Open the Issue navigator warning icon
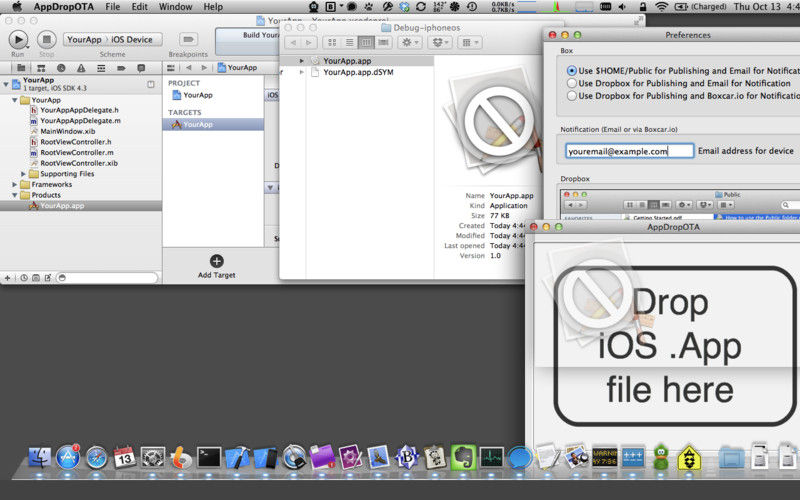 [x=81, y=68]
